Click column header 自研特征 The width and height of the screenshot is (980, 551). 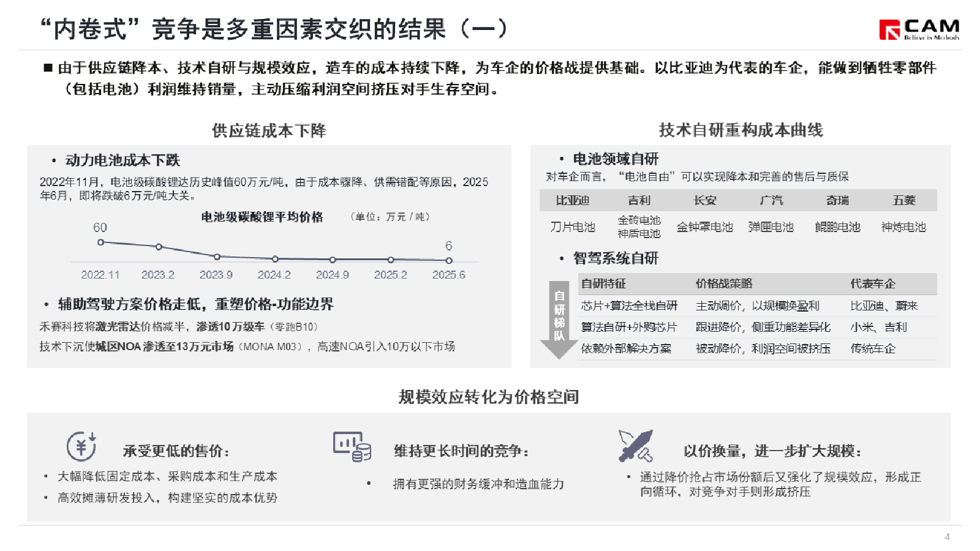pyautogui.click(x=604, y=284)
